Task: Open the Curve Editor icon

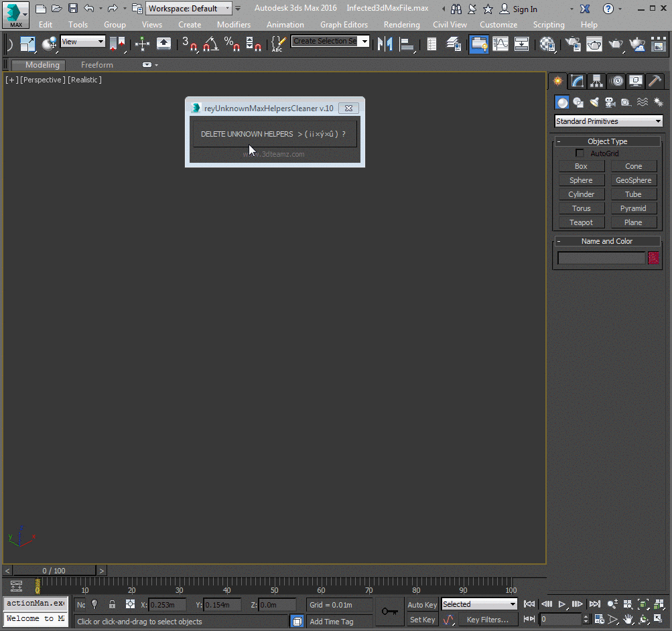Action: point(500,44)
